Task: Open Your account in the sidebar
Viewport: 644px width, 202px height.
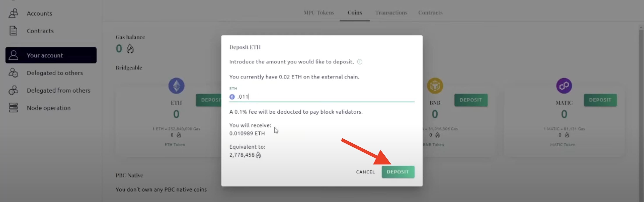Action: 51,55
